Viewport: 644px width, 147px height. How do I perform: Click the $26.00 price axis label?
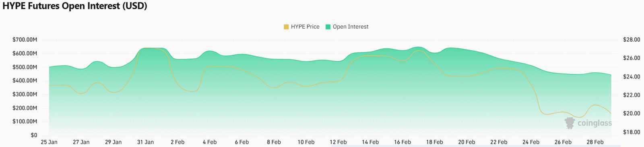click(631, 58)
